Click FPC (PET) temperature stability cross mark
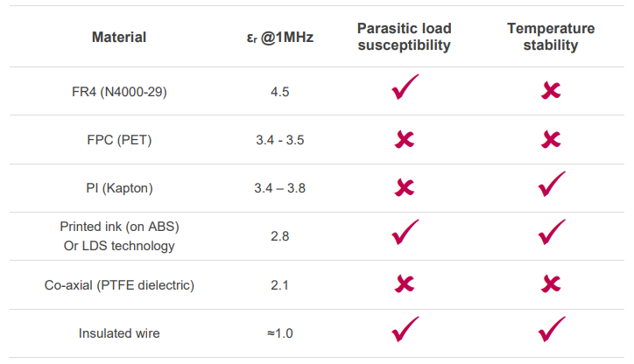Image resolution: width=634 pixels, height=364 pixels. [x=551, y=138]
